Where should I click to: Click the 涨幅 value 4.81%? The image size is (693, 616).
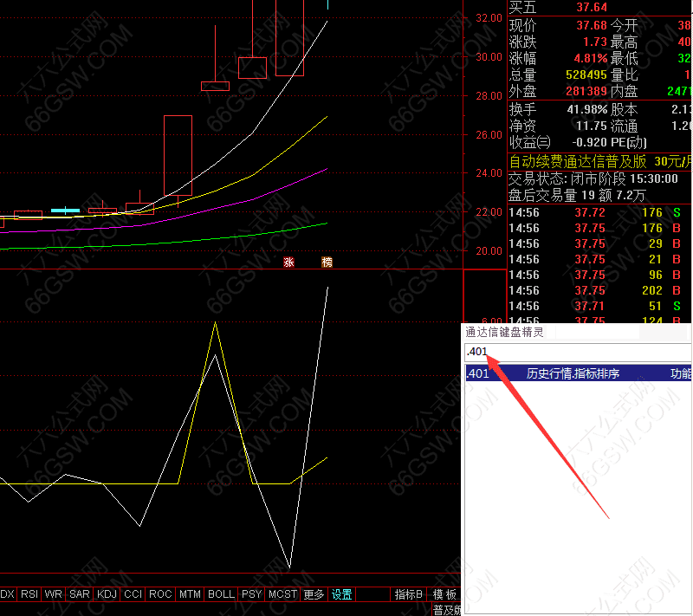(x=591, y=58)
